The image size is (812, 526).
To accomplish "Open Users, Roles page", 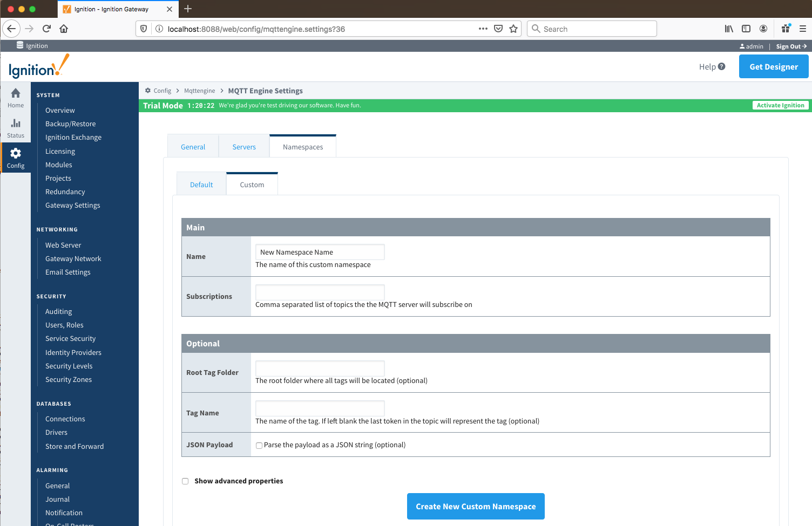I will pos(64,325).
